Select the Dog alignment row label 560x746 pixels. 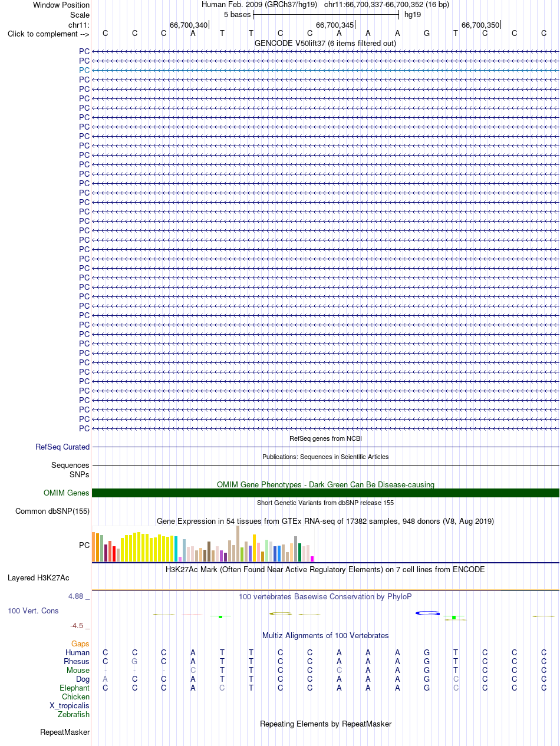pyautogui.click(x=83, y=679)
